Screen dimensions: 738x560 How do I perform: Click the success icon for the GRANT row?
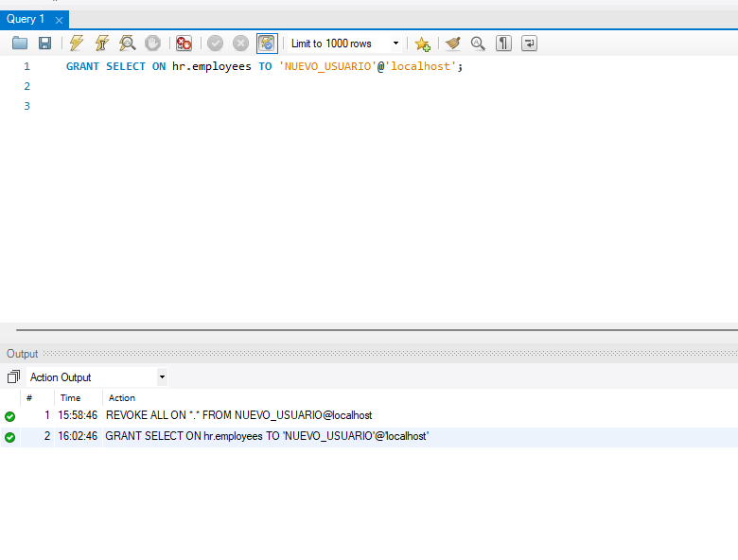9,437
